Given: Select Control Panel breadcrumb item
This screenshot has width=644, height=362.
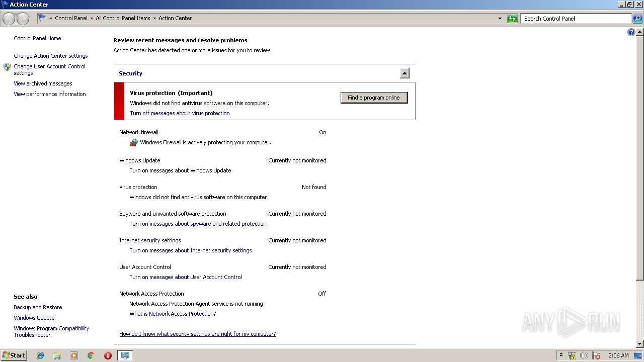Looking at the screenshot, I should (71, 18).
